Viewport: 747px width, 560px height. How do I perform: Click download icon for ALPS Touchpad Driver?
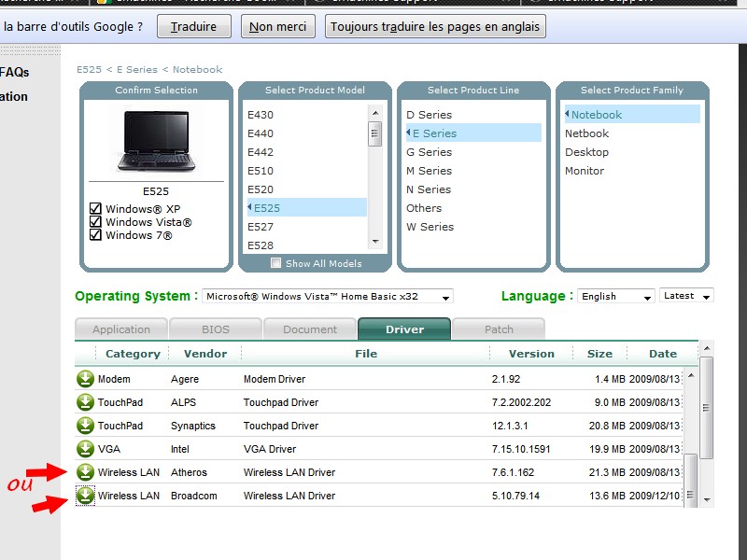[x=86, y=402]
